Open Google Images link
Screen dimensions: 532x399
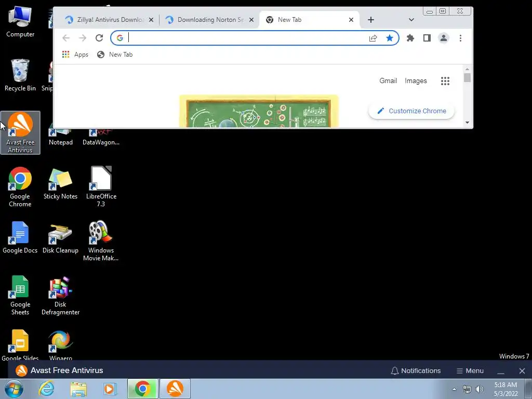coord(416,81)
